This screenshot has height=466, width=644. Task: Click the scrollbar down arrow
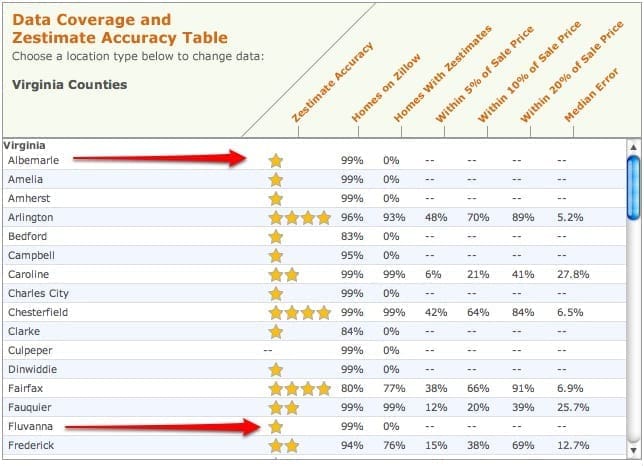pos(633,450)
